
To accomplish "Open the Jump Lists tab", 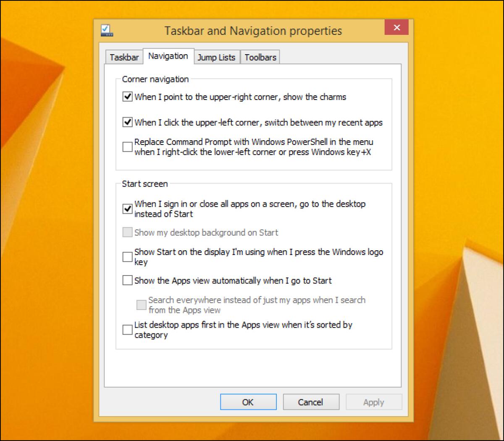I will click(x=217, y=57).
